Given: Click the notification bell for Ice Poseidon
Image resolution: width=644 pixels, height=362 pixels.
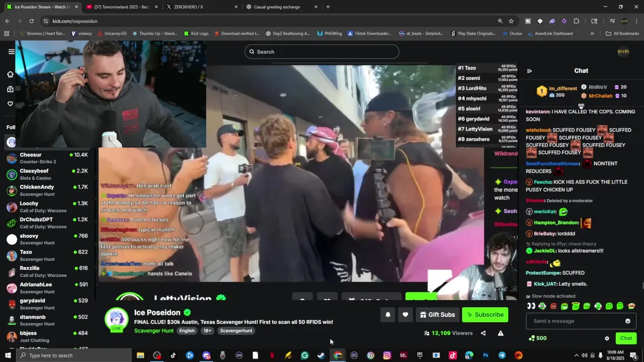Looking at the screenshot, I should point(388,315).
